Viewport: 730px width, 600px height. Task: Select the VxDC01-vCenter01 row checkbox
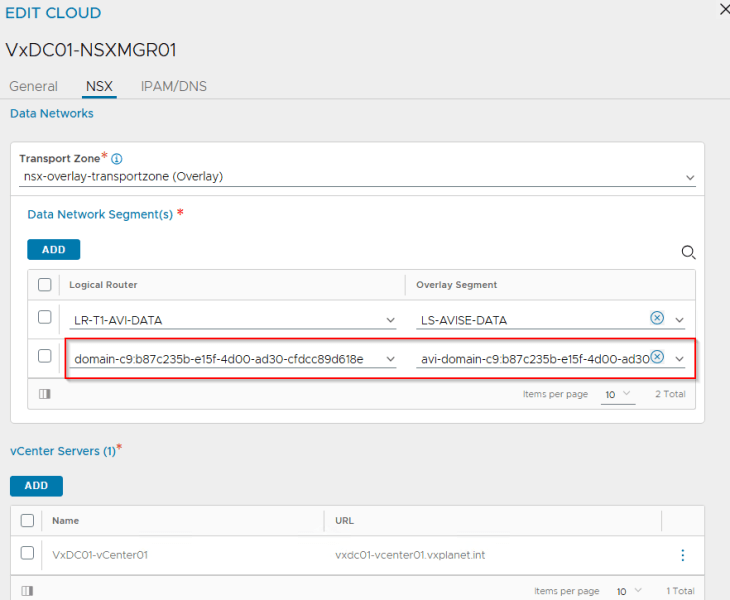pos(27,554)
